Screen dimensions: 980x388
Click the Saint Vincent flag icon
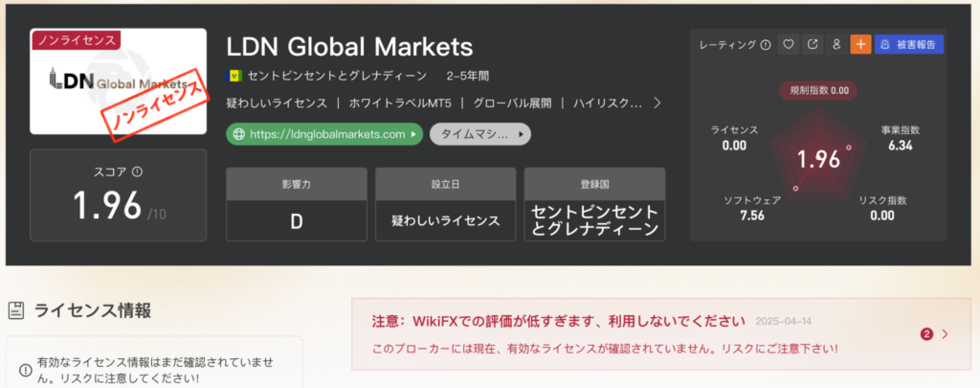pyautogui.click(x=234, y=77)
